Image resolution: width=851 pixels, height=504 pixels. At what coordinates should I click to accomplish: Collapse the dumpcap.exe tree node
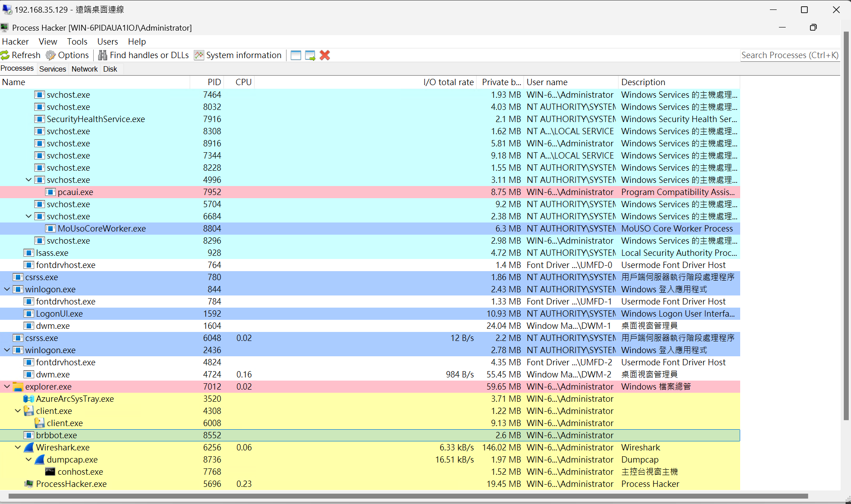pos(29,459)
